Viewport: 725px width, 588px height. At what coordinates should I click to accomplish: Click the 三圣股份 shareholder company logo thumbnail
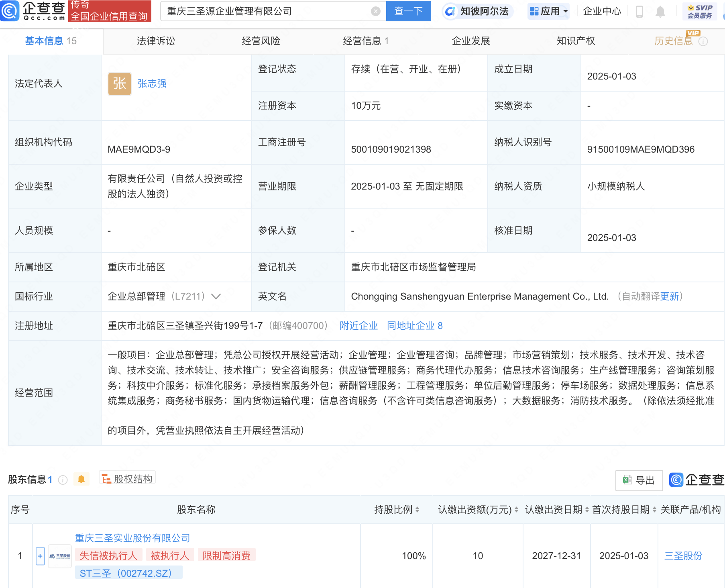(60, 556)
